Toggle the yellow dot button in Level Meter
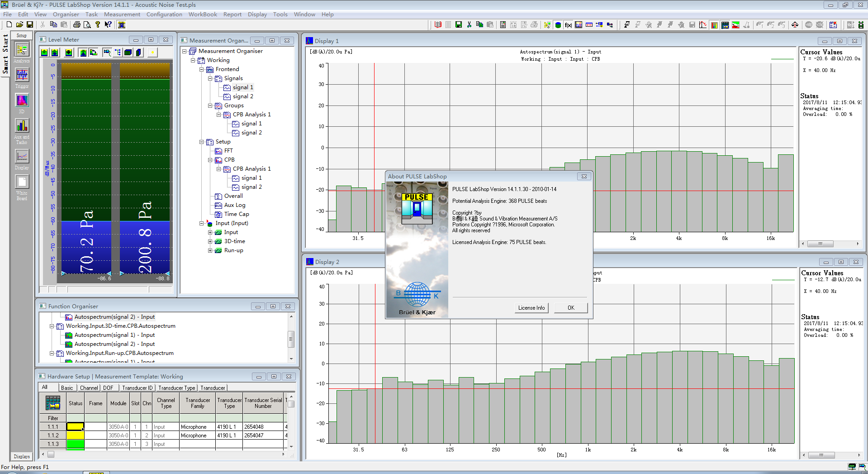The image size is (868, 474). pyautogui.click(x=152, y=53)
